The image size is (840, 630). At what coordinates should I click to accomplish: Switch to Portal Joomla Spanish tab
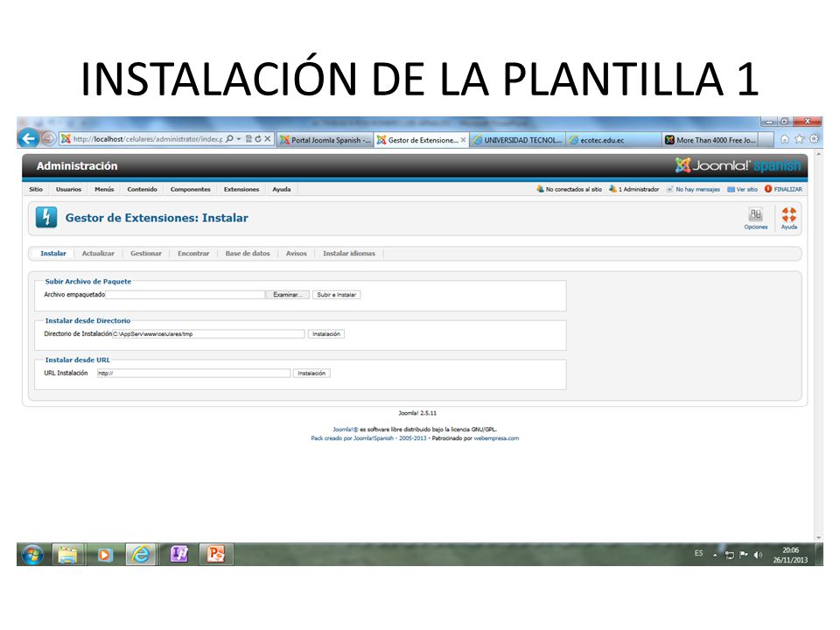tap(325, 140)
